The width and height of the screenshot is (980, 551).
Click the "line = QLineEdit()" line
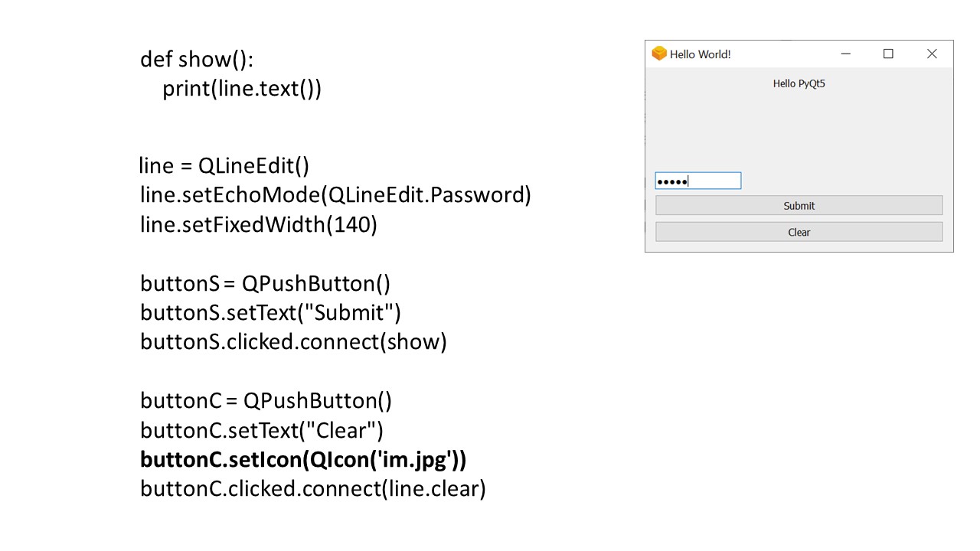click(224, 165)
